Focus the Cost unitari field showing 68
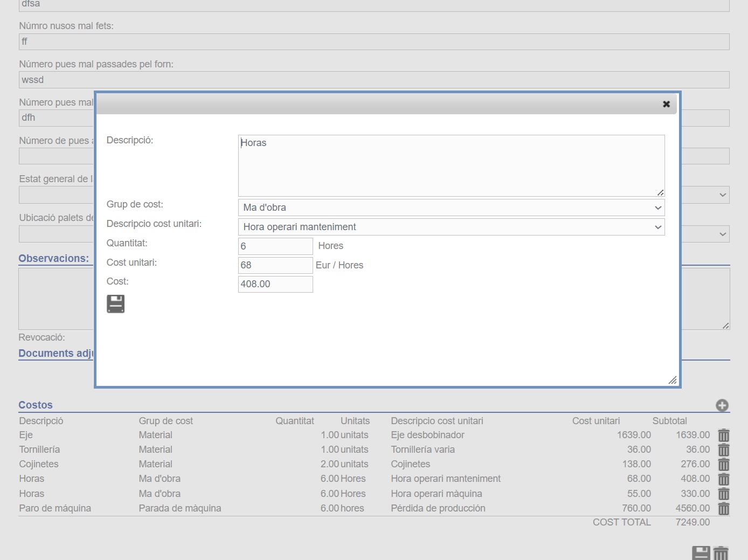The width and height of the screenshot is (748, 560). click(275, 265)
